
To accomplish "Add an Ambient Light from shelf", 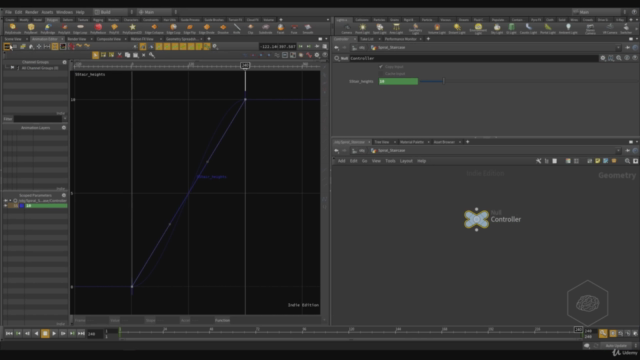I will [568, 29].
